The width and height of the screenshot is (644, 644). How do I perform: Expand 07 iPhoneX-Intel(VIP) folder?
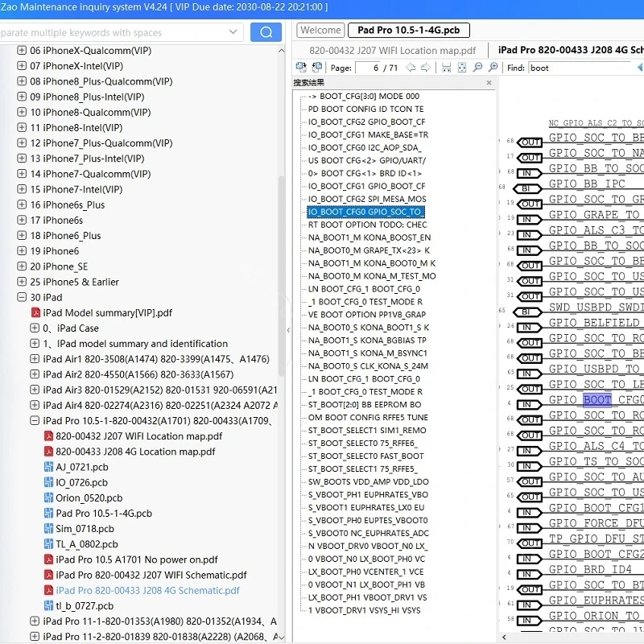tap(22, 66)
